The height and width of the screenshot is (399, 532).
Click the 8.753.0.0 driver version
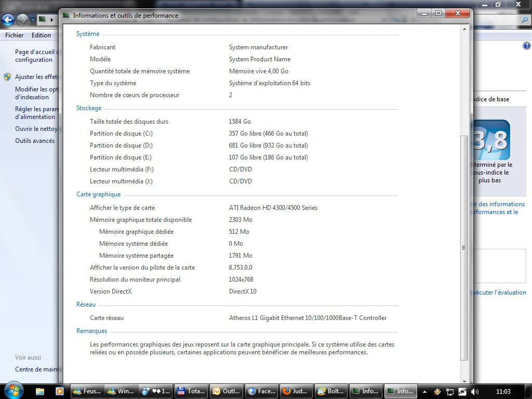point(241,268)
